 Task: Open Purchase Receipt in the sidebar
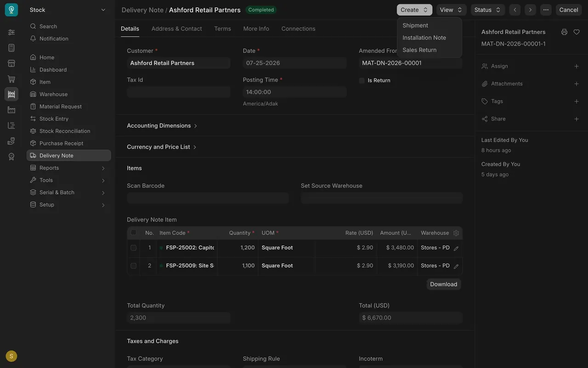(69, 143)
